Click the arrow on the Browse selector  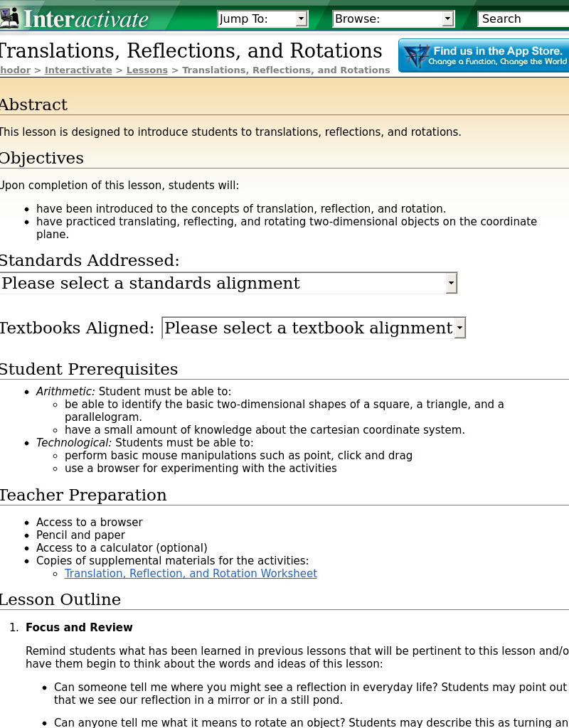[449, 18]
